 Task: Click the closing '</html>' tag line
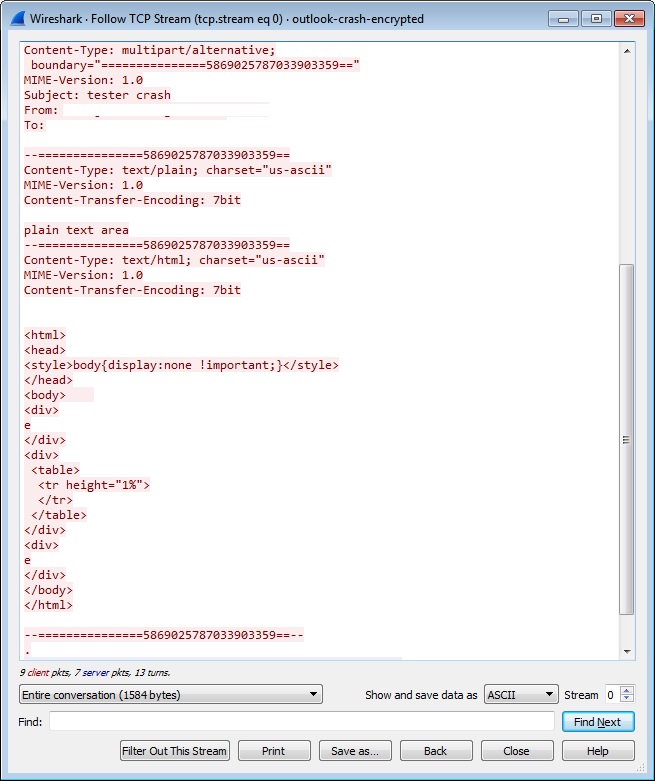[x=48, y=605]
